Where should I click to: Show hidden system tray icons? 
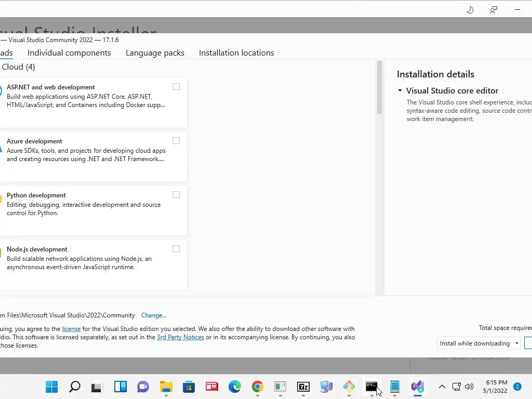pos(442,387)
